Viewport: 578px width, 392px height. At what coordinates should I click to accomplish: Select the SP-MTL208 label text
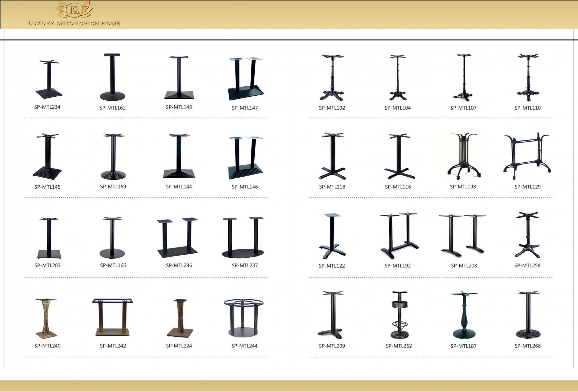pyautogui.click(x=464, y=266)
